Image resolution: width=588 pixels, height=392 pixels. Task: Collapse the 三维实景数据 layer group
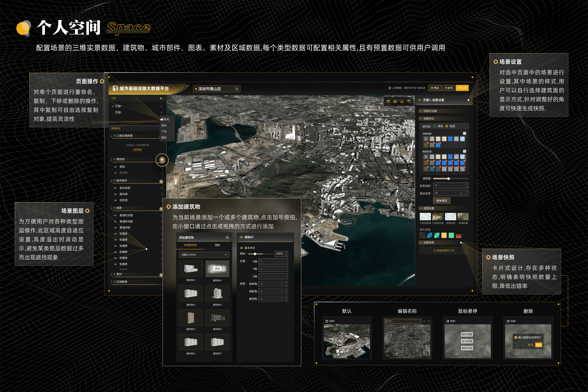tap(115, 136)
